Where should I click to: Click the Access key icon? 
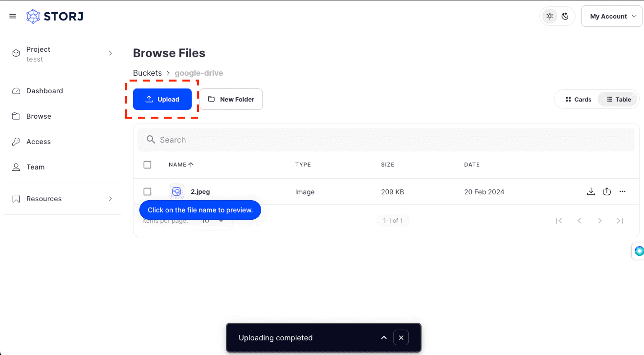coord(16,142)
